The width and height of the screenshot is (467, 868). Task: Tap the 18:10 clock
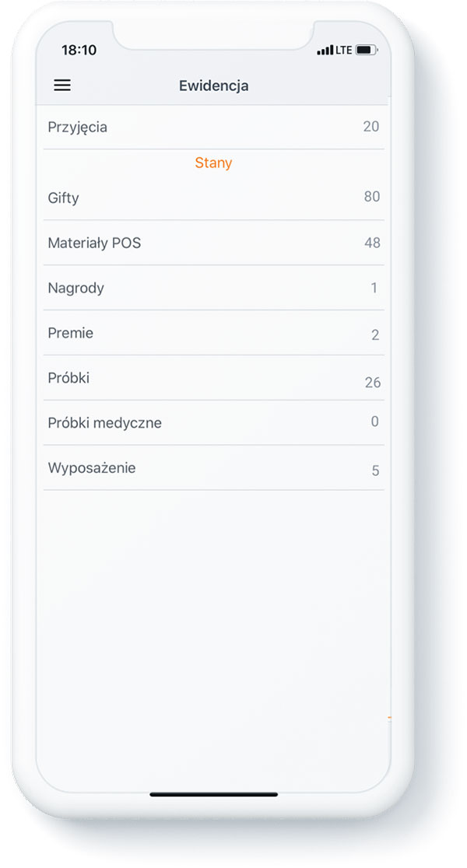point(79,50)
